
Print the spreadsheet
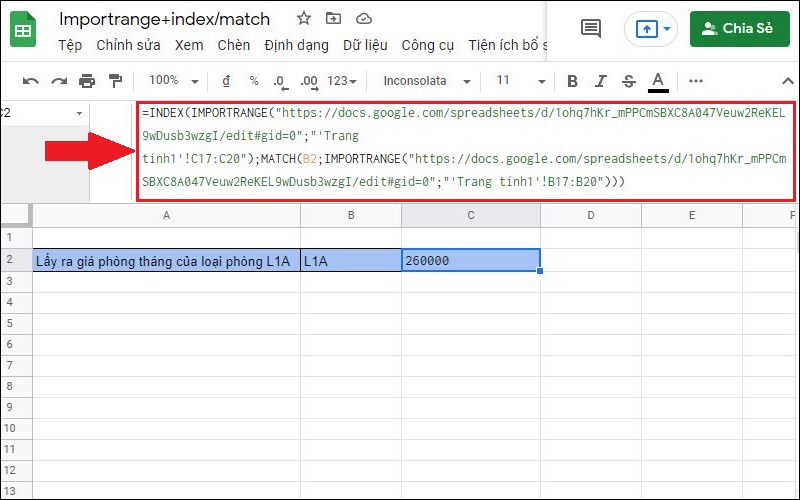(x=87, y=81)
